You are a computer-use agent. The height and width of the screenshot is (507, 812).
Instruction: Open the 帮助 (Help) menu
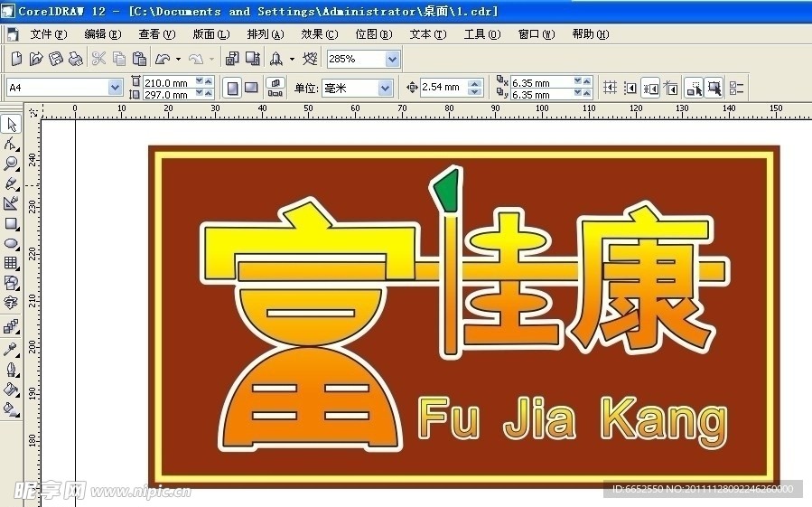(590, 34)
